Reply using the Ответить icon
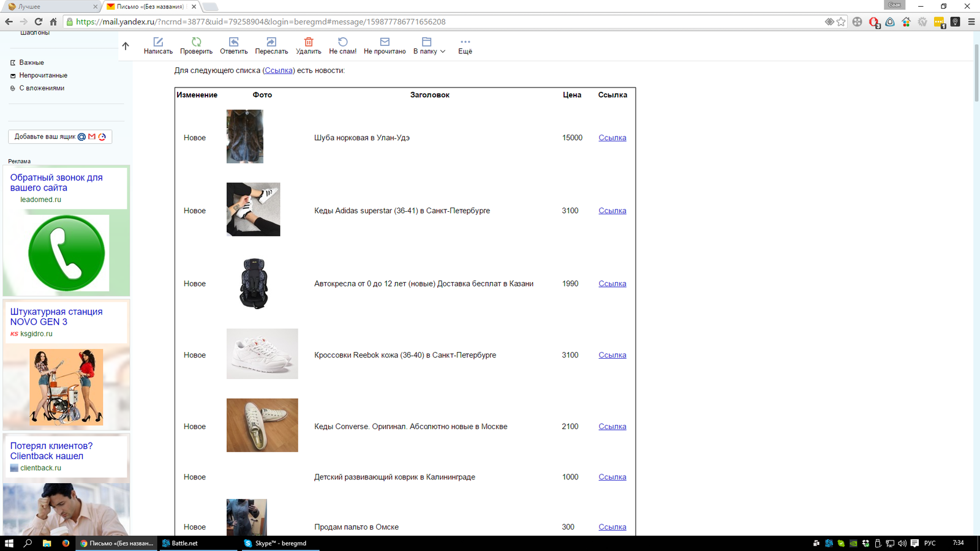 tap(234, 42)
